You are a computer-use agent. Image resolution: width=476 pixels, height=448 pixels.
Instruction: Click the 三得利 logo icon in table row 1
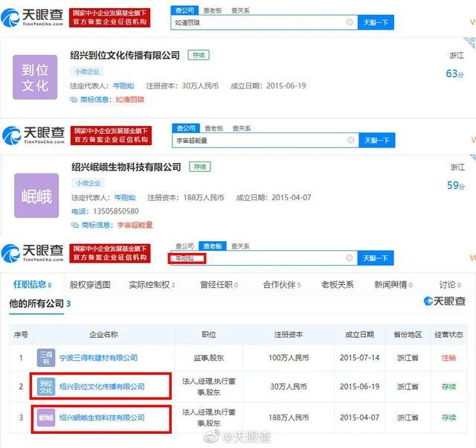pyautogui.click(x=46, y=357)
